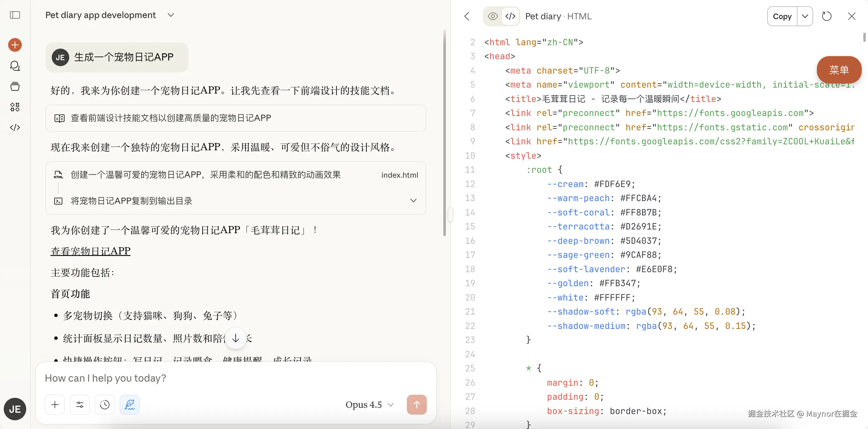Image resolution: width=868 pixels, height=429 pixels.
Task: Open the artifacts icon in sidebar
Action: pyautogui.click(x=15, y=107)
